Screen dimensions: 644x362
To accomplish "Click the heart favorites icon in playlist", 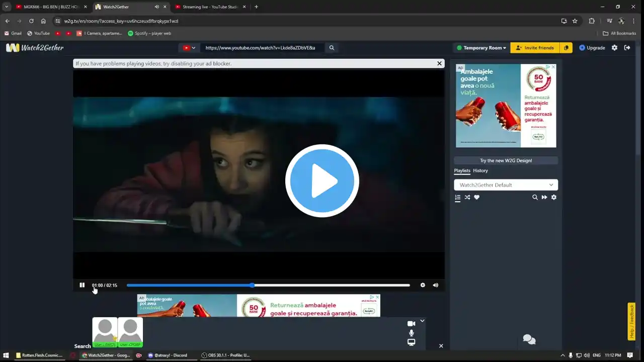I will pos(477,198).
